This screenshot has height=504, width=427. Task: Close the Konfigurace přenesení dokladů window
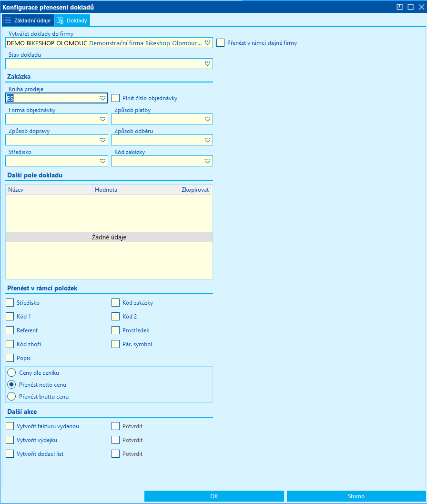(x=422, y=7)
